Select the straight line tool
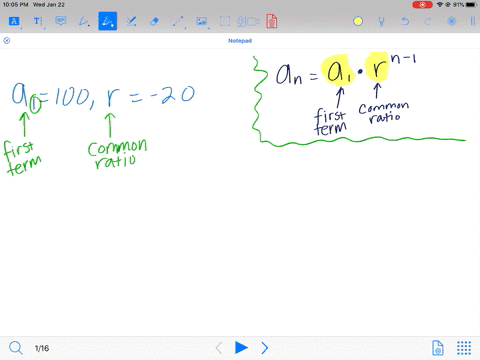This screenshot has height=360, width=480. (178, 21)
